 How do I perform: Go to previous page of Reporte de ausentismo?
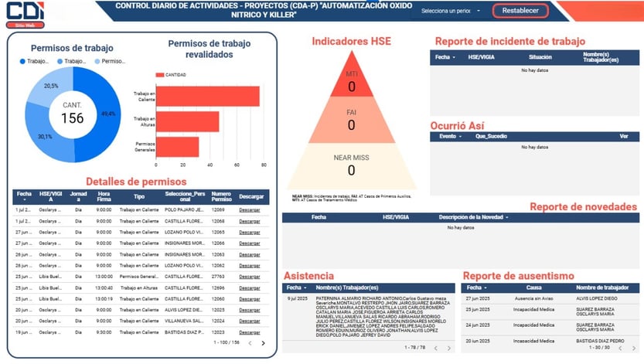pyautogui.click(x=620, y=348)
